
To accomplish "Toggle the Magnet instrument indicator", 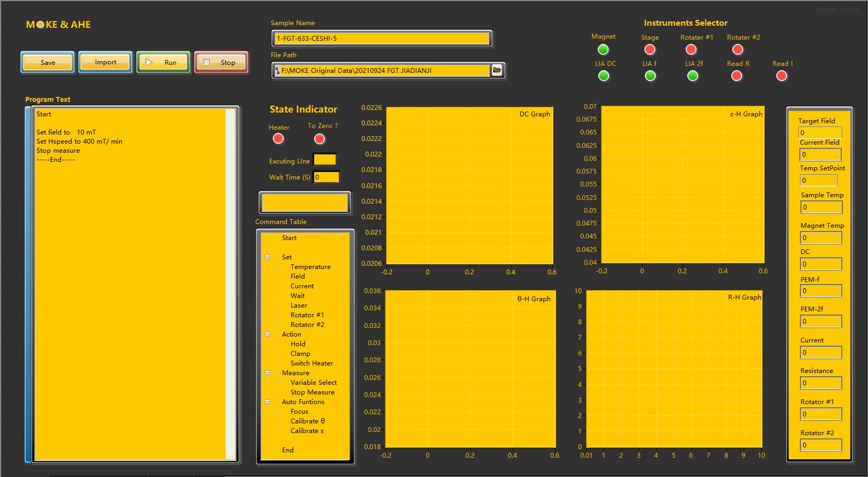I will coord(603,50).
